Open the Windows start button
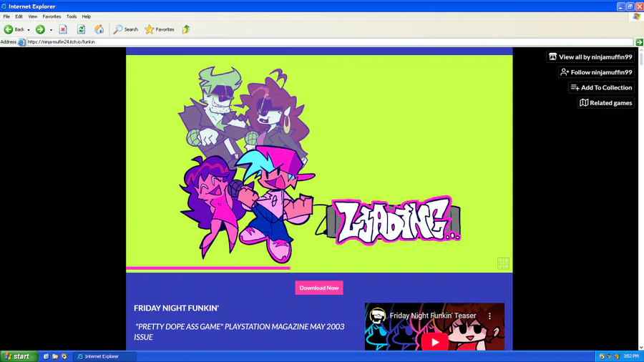The image size is (644, 362). [x=19, y=356]
